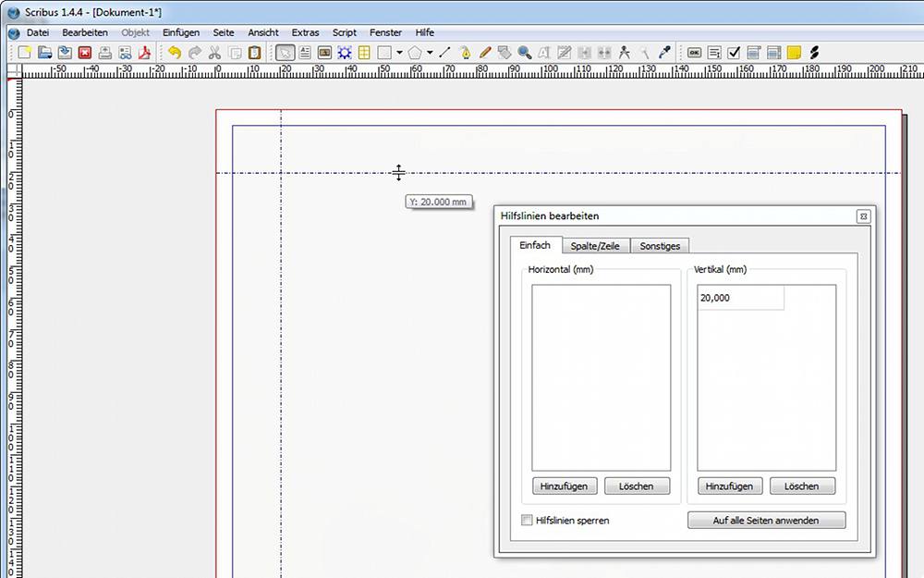Screen dimensions: 924x578
Task: Open the Ansicht menu
Action: 262,32
